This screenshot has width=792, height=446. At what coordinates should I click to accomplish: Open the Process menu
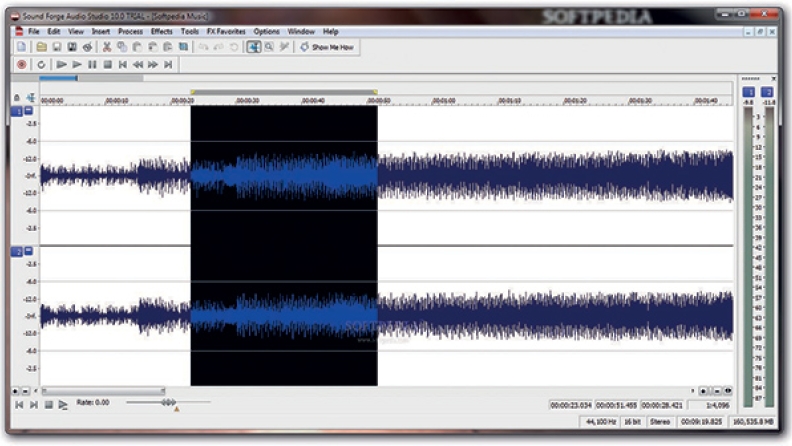[130, 31]
